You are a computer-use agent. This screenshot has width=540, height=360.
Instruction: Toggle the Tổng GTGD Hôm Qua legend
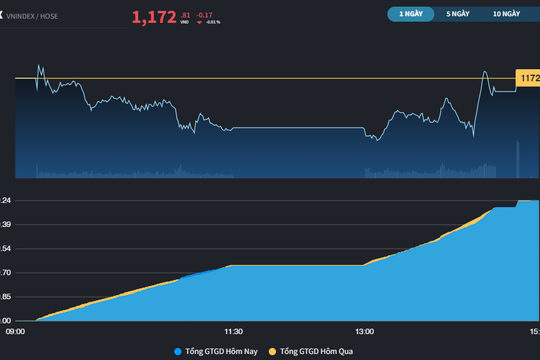(x=311, y=351)
